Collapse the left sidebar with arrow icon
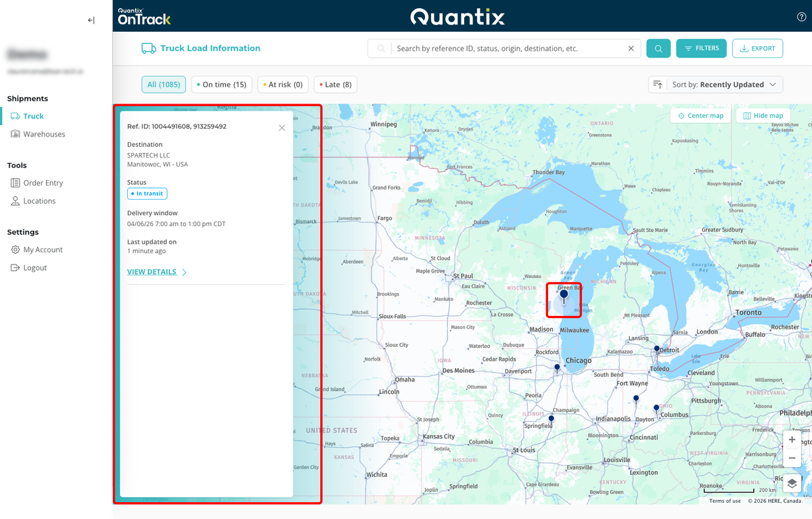Viewport: 812px width, 519px height. click(x=91, y=20)
